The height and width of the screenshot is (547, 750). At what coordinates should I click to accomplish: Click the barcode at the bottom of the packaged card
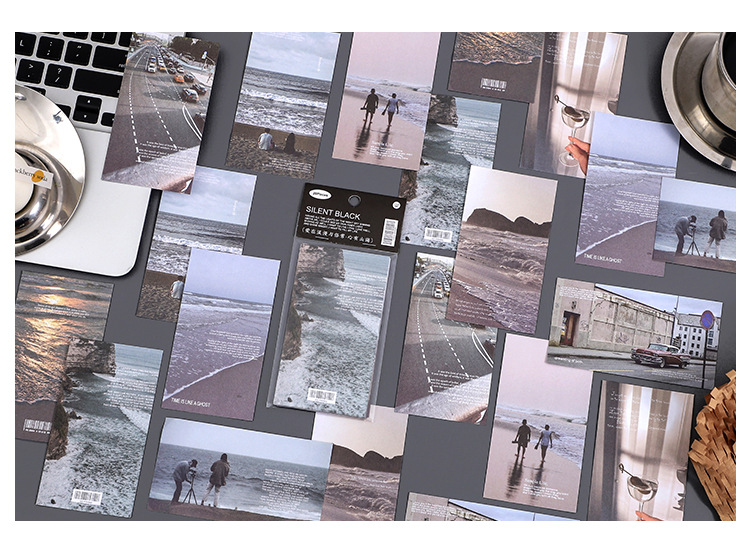click(x=321, y=395)
